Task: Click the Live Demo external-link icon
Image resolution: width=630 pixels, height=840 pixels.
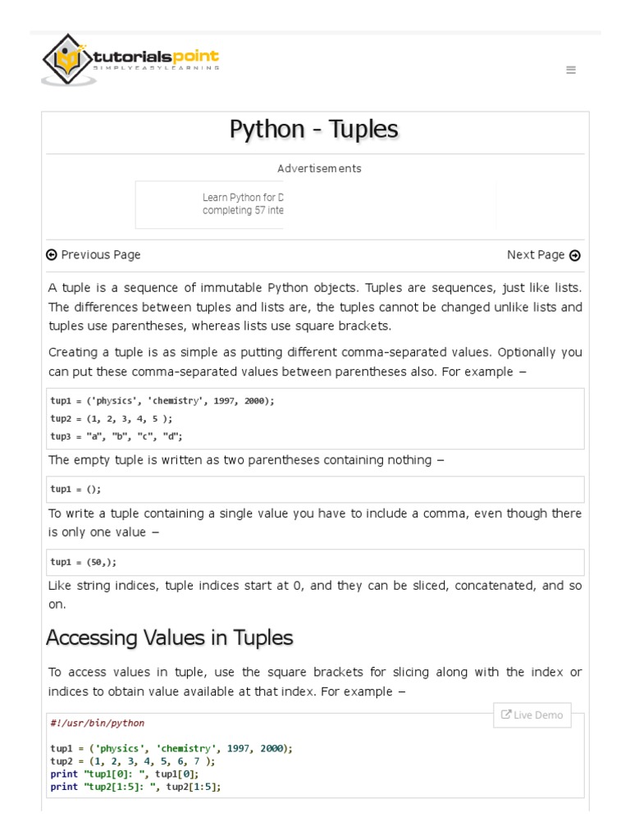Action: pos(506,714)
